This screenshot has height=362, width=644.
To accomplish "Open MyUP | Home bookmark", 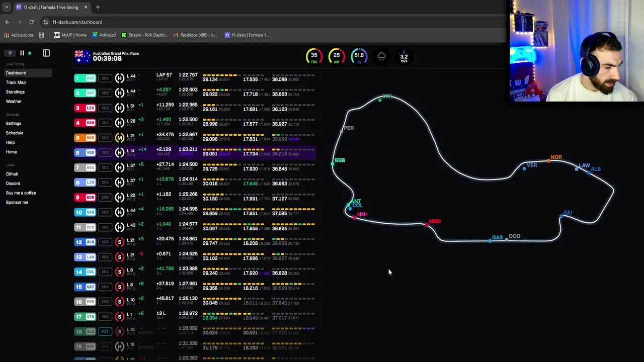I will tap(70, 35).
